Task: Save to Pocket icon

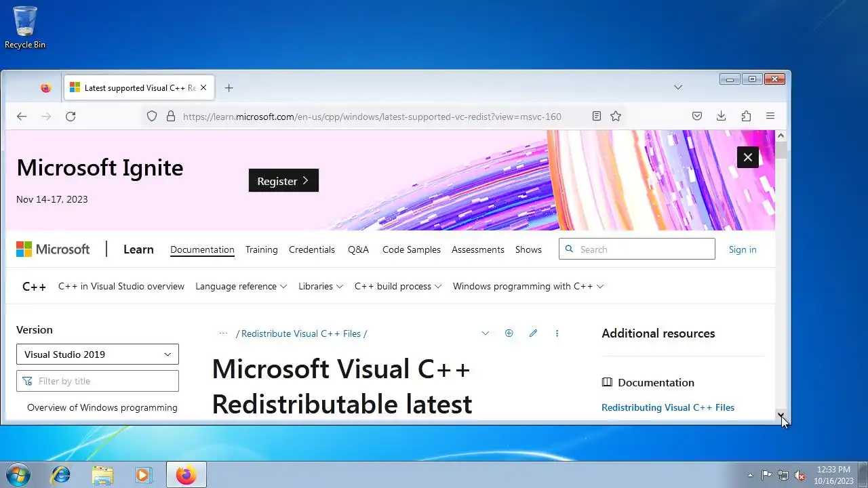Action: coord(697,117)
